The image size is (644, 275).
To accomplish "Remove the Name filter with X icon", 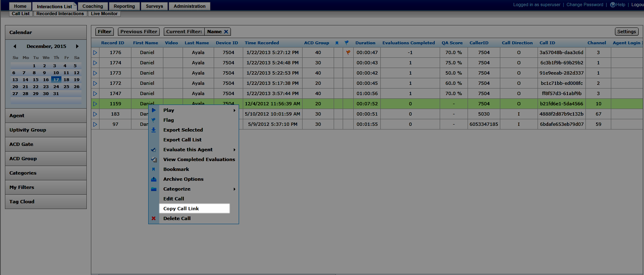I will pos(226,32).
